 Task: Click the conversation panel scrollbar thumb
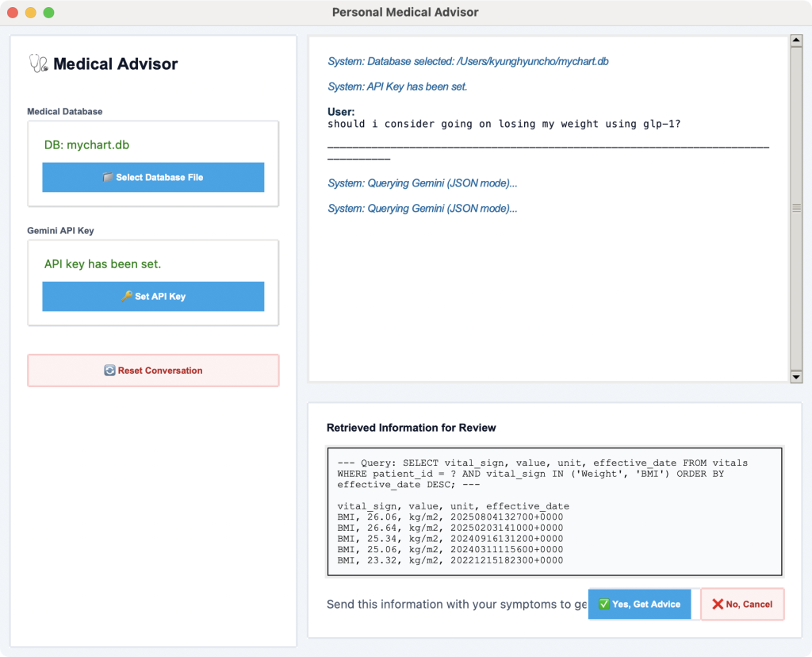click(796, 208)
